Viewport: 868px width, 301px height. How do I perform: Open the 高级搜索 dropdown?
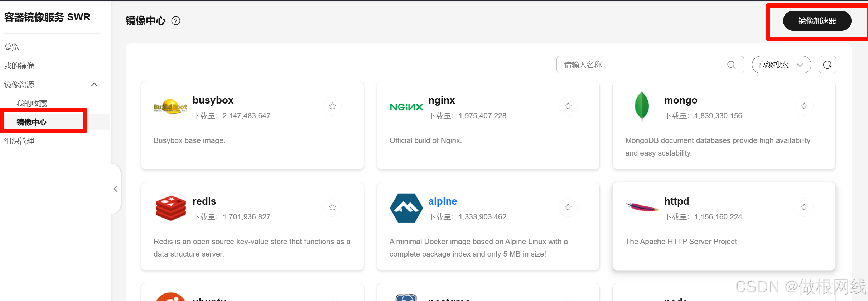point(781,65)
